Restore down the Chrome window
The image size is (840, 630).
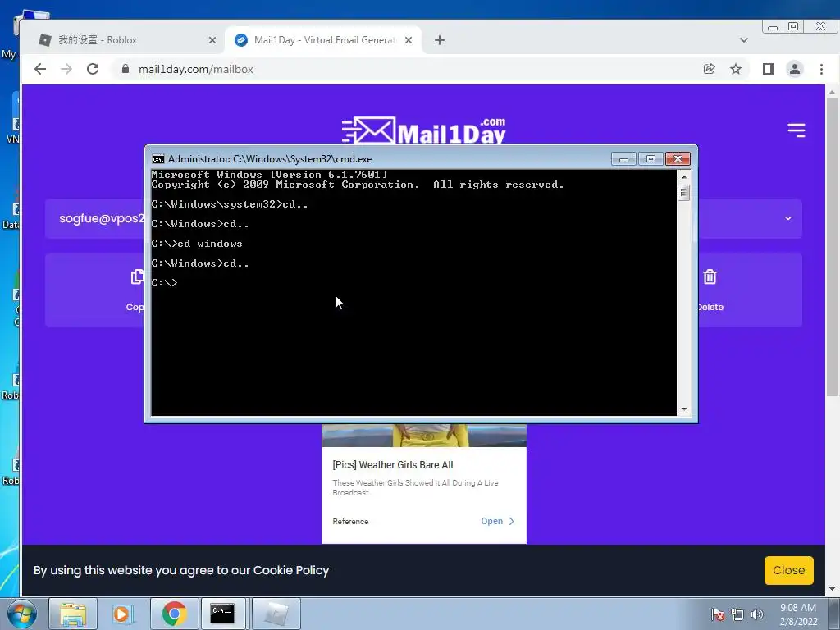793,27
